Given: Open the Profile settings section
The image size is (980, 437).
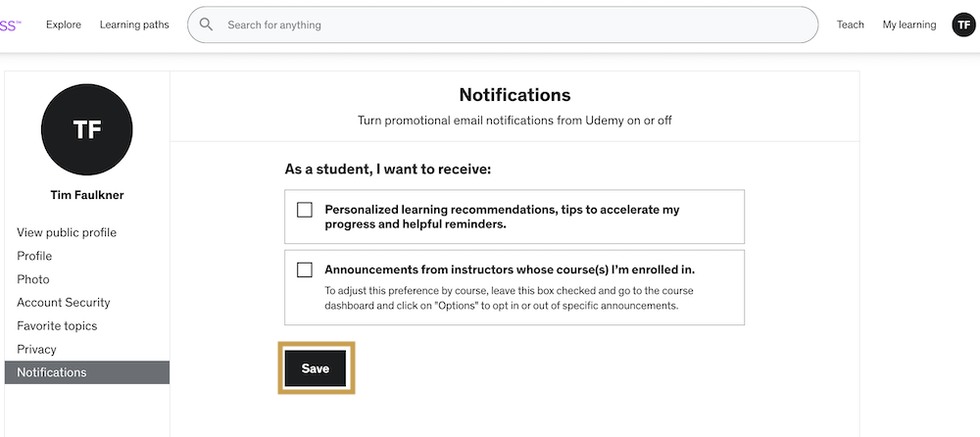Looking at the screenshot, I should click(34, 256).
